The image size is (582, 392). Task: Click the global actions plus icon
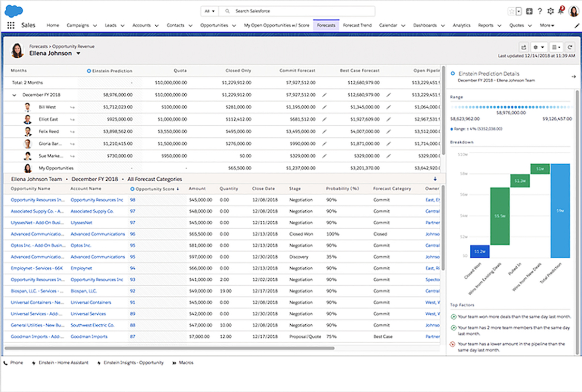click(x=530, y=11)
